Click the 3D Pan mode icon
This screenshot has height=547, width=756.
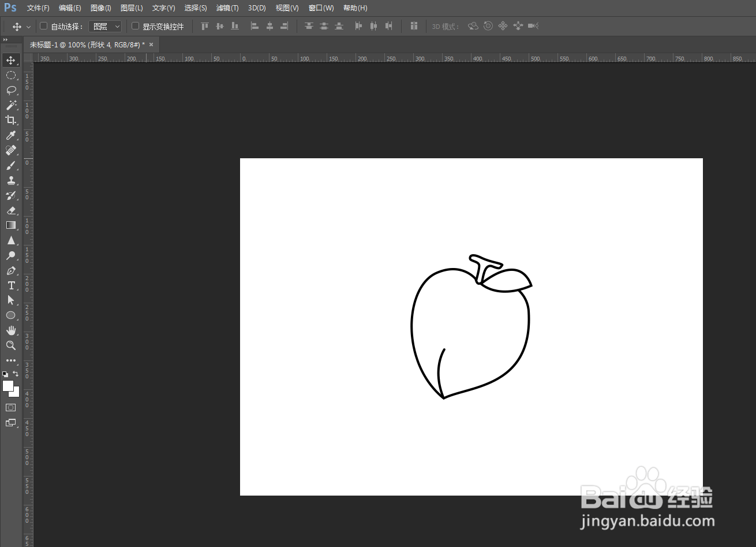(x=503, y=26)
